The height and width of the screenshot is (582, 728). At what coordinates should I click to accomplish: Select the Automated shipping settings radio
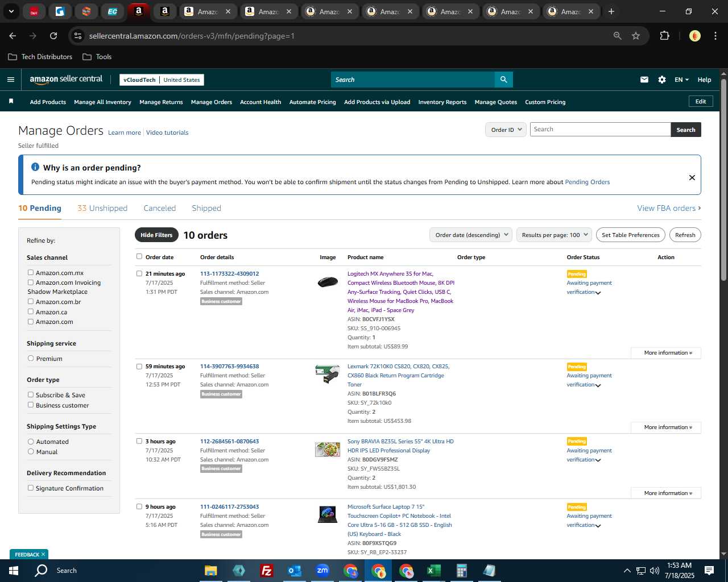click(31, 442)
